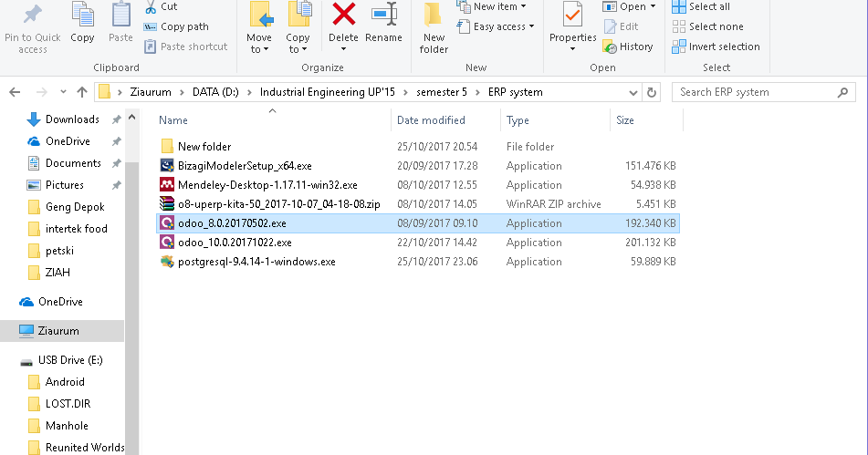868x455 pixels.
Task: Expand the address bar history dropdown
Action: click(633, 93)
